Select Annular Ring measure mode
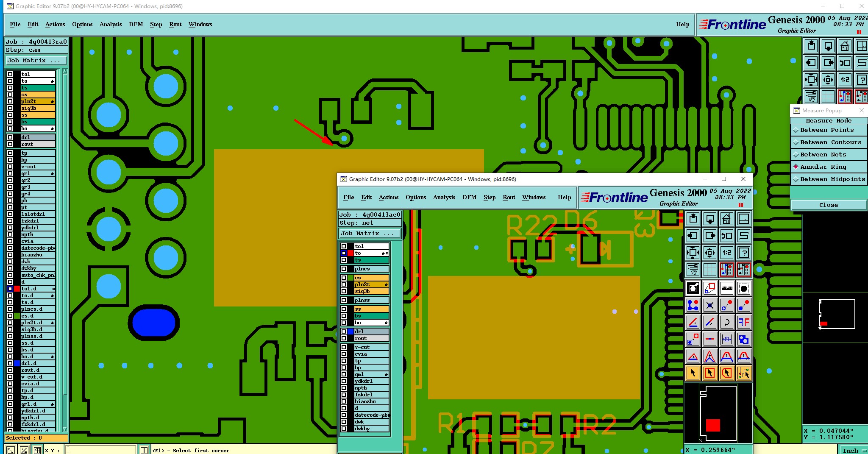The image size is (868, 454). [x=829, y=167]
